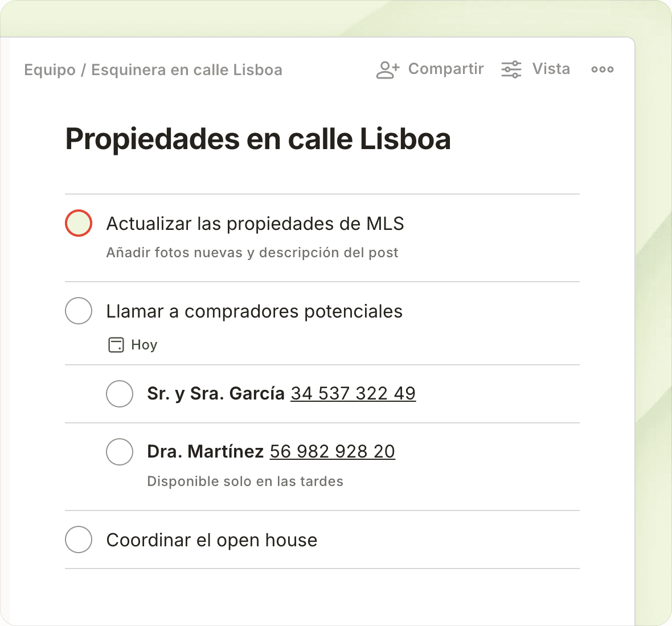The height and width of the screenshot is (626, 672).
Task: Complete the Actualizar las propiedades de MLS task
Action: click(x=79, y=223)
